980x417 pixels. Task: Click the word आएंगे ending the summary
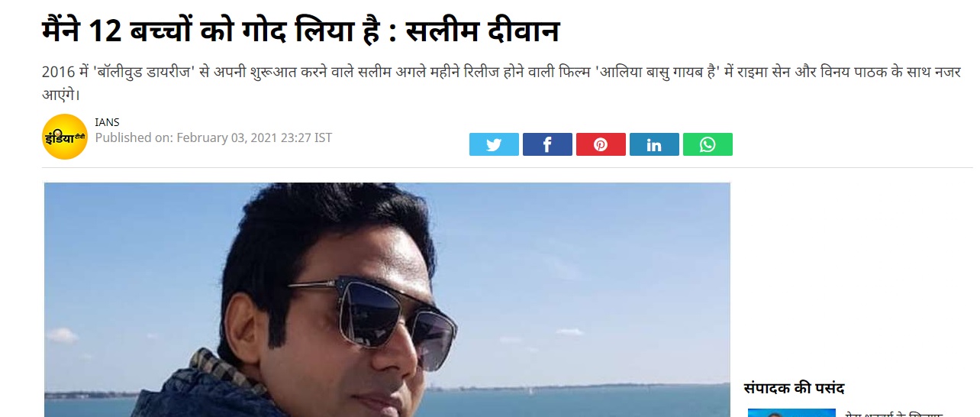click(x=60, y=95)
